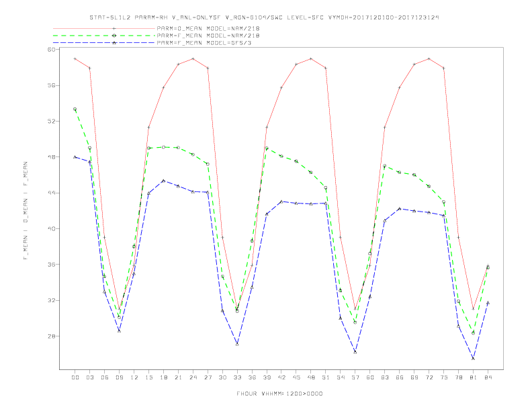Screen dimensions: 532x411
Task: Click green circle data point at hour 63
Action: tap(385, 166)
